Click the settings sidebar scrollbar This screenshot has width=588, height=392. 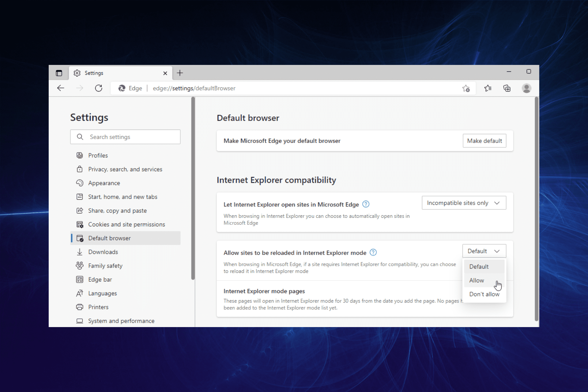193,188
